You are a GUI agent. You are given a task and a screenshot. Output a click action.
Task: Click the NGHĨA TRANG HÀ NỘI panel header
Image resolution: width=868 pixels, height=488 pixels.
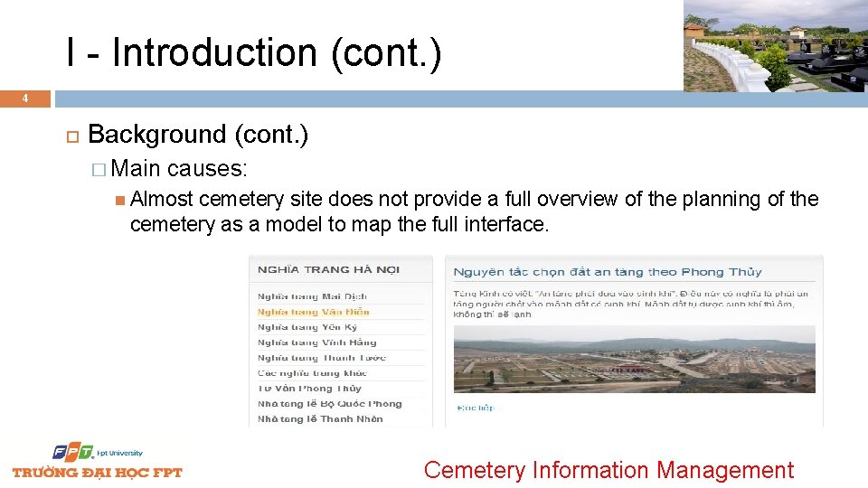[328, 269]
